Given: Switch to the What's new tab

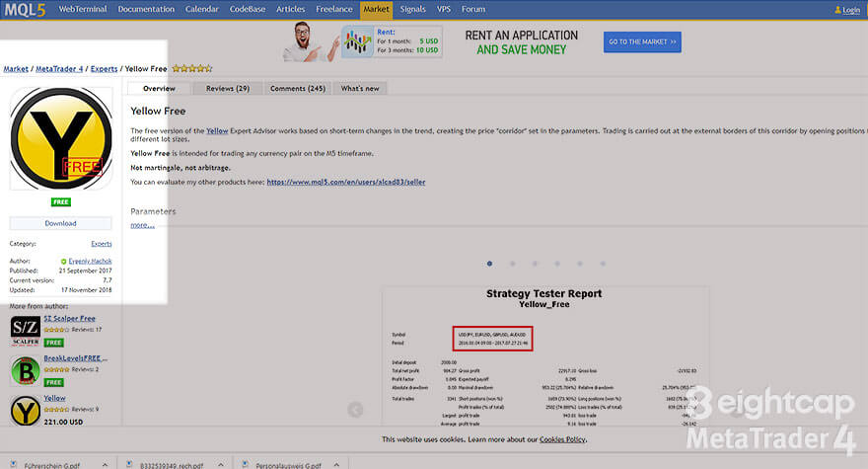Looking at the screenshot, I should click(x=360, y=89).
